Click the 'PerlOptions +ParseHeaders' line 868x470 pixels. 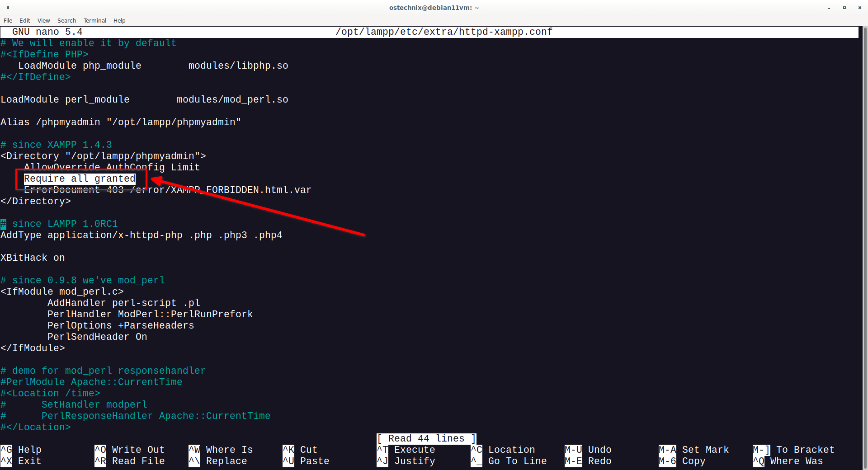click(x=121, y=325)
